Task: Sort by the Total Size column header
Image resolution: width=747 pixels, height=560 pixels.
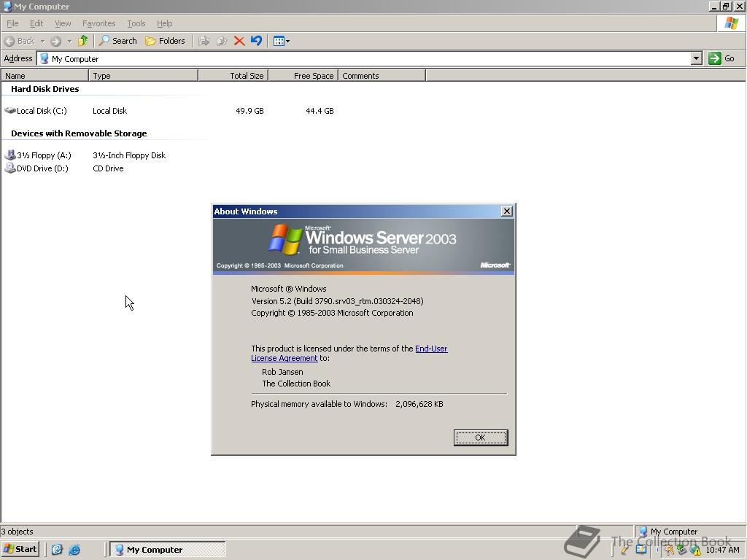Action: coord(233,76)
